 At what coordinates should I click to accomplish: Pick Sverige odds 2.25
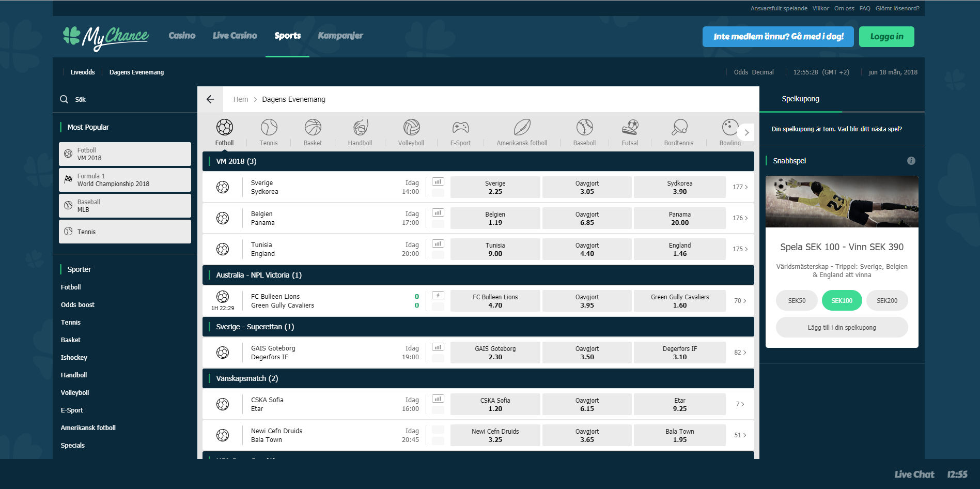[x=495, y=187]
